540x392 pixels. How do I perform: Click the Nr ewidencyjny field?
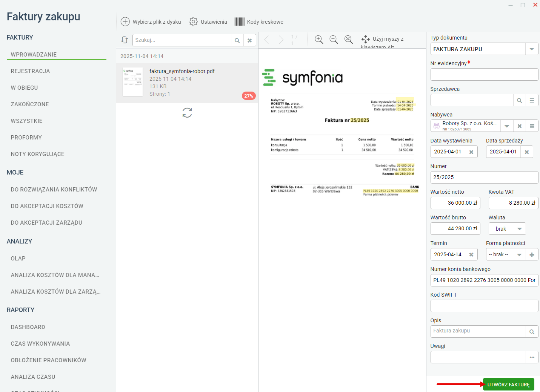coord(484,75)
